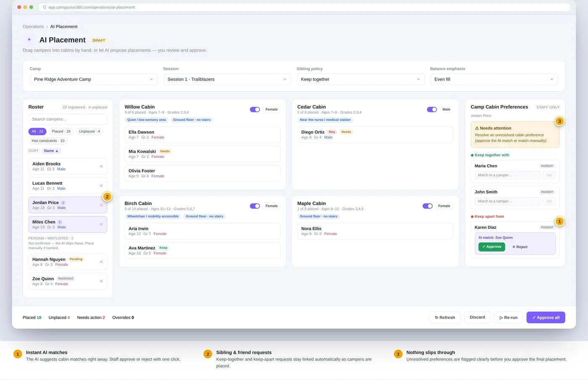Click the Search campers field

click(x=68, y=119)
